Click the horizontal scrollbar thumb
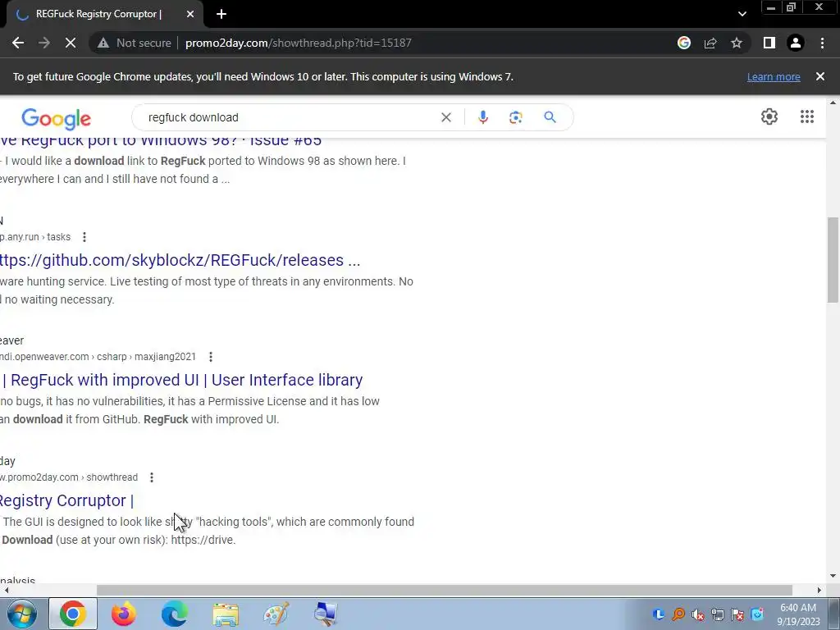Image resolution: width=840 pixels, height=630 pixels. 444,591
